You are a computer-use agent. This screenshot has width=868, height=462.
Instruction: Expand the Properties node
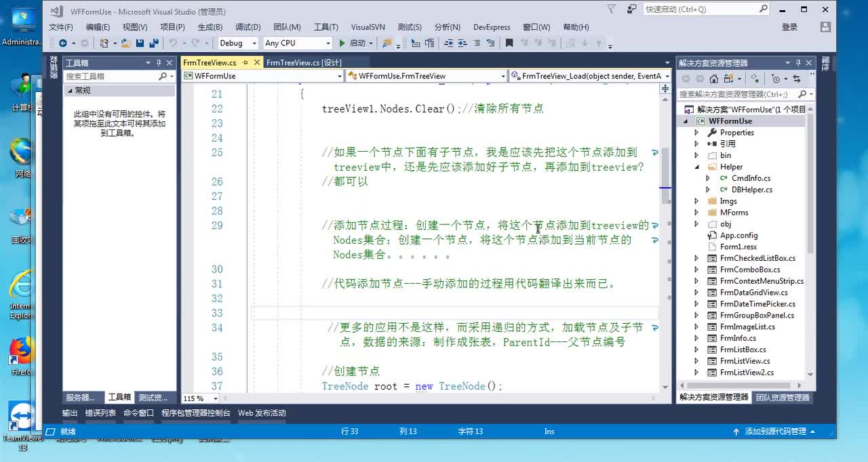pyautogui.click(x=696, y=132)
